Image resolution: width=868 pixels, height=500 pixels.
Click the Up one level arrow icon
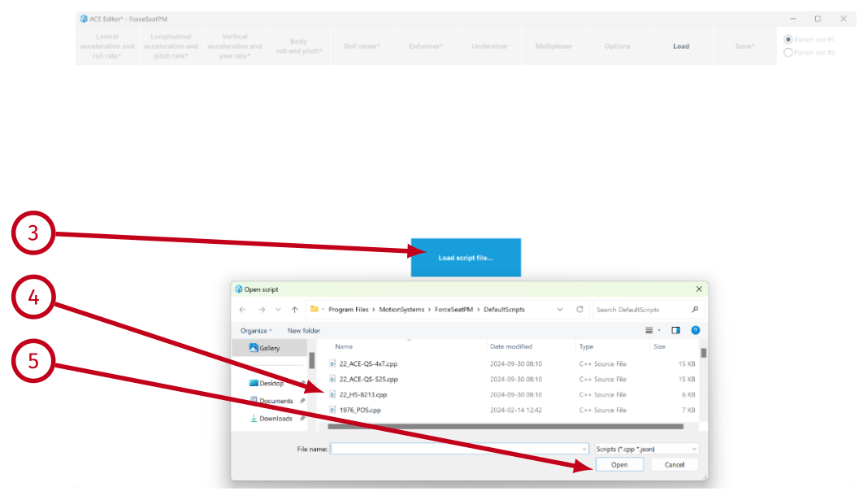(x=294, y=310)
